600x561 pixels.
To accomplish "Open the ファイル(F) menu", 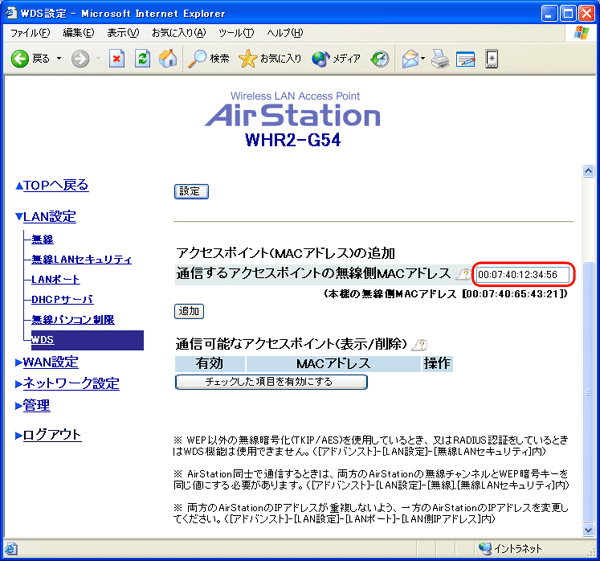I will click(x=30, y=33).
